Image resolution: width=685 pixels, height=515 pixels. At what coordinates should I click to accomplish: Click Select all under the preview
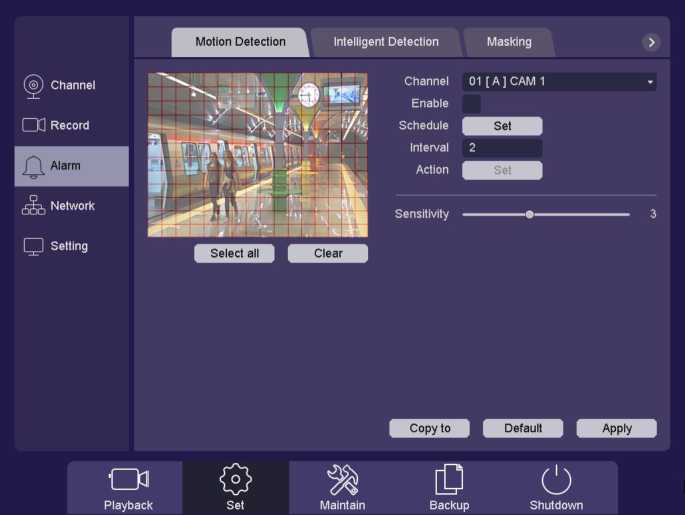point(234,254)
